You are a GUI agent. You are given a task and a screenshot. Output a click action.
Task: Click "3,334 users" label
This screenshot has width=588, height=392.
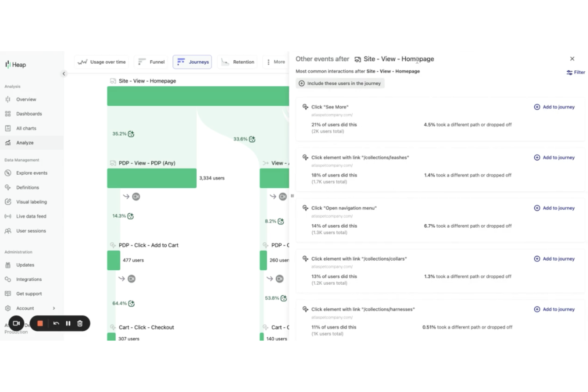click(212, 178)
